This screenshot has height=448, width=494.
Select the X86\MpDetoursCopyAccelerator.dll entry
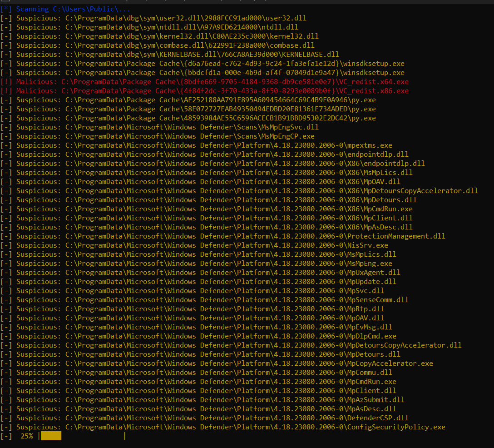point(239,191)
